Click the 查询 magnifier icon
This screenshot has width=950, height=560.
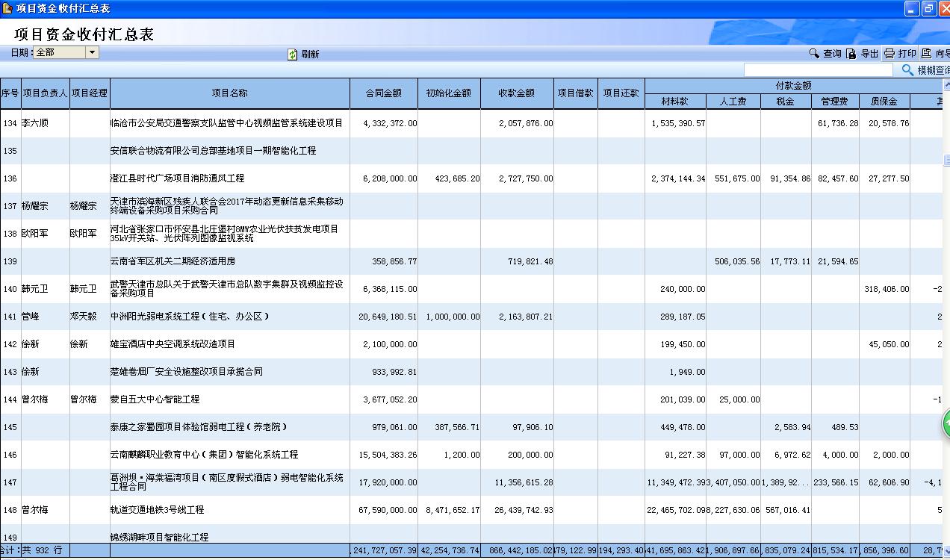point(814,54)
